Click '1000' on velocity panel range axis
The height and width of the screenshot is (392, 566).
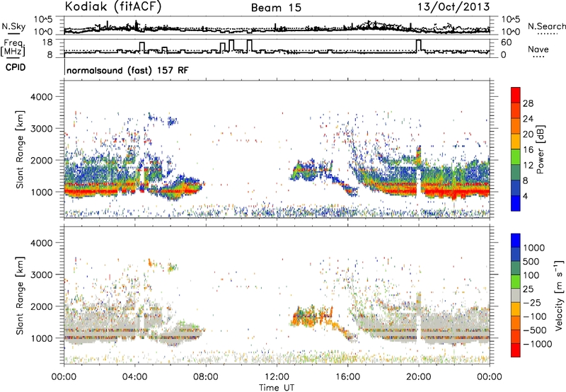pos(41,338)
